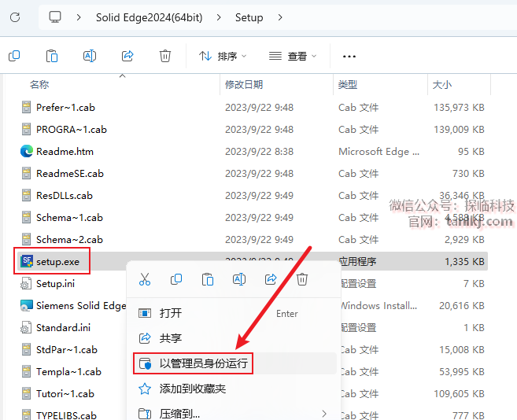Viewport: 517px width, 420px height.
Task: Click size cell 135,973 KB
Action: 459,107
